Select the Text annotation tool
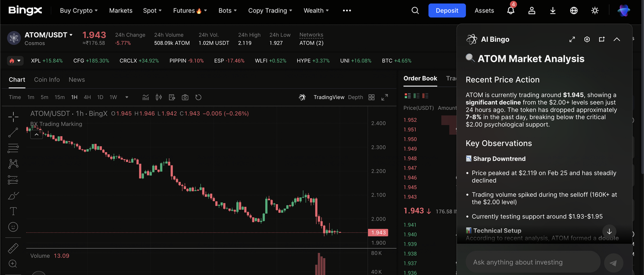This screenshot has height=275, width=644. (x=13, y=211)
